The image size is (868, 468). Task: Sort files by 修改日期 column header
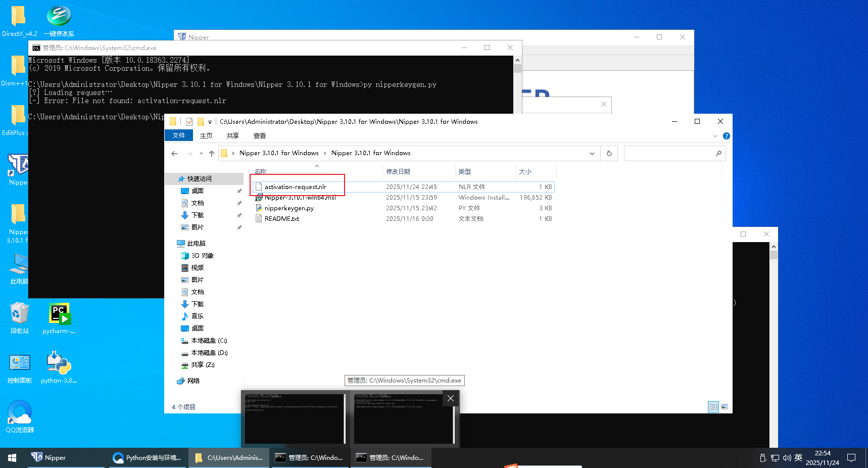click(x=398, y=172)
